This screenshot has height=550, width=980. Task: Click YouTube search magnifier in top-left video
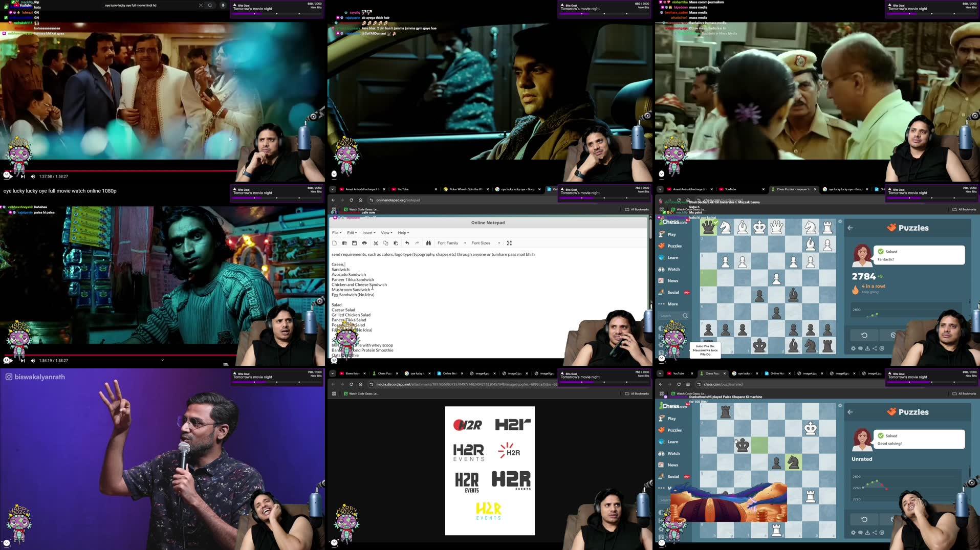click(x=210, y=5)
